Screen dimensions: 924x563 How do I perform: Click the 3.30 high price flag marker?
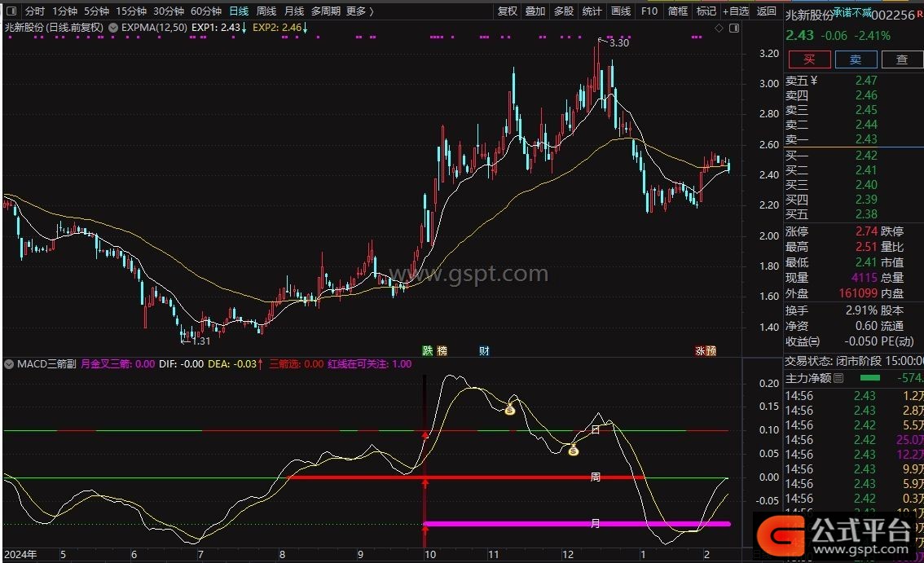pyautogui.click(x=614, y=42)
